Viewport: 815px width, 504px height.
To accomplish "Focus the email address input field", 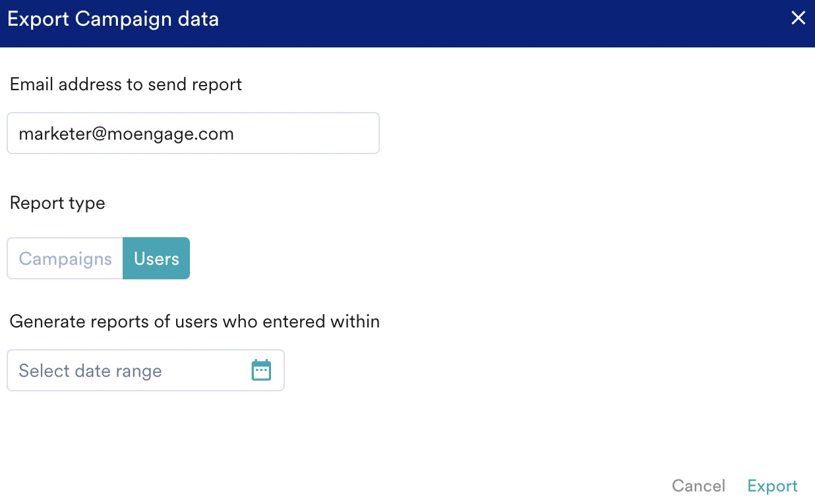I will point(193,133).
